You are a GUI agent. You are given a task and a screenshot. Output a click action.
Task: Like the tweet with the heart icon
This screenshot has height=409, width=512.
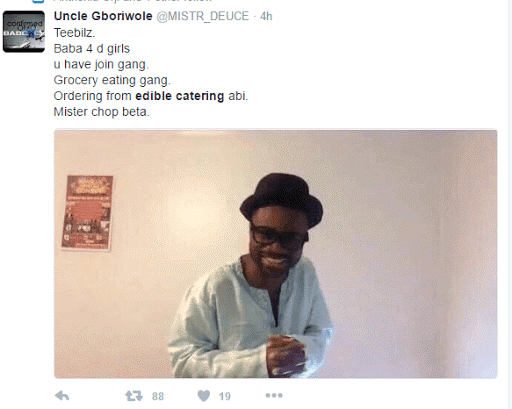coord(204,396)
